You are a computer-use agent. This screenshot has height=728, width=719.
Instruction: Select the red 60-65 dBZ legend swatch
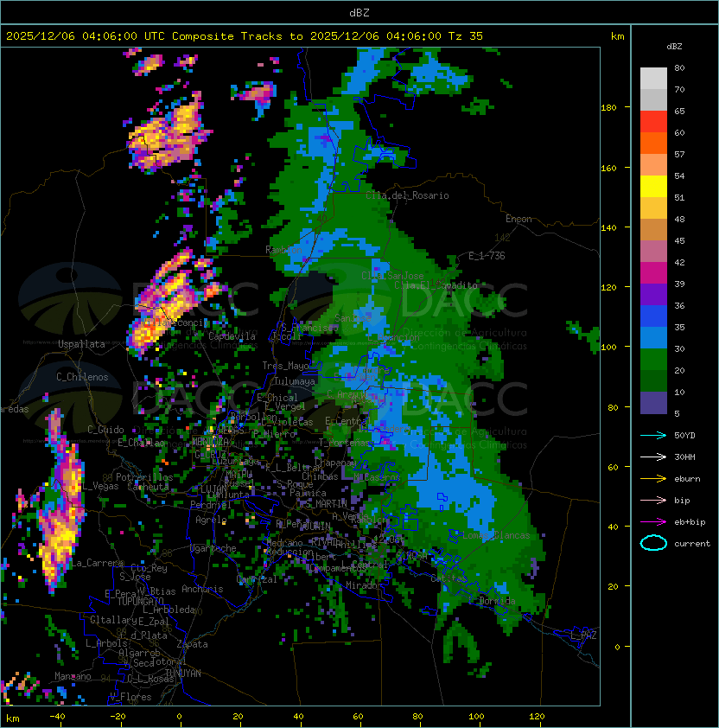(x=653, y=122)
